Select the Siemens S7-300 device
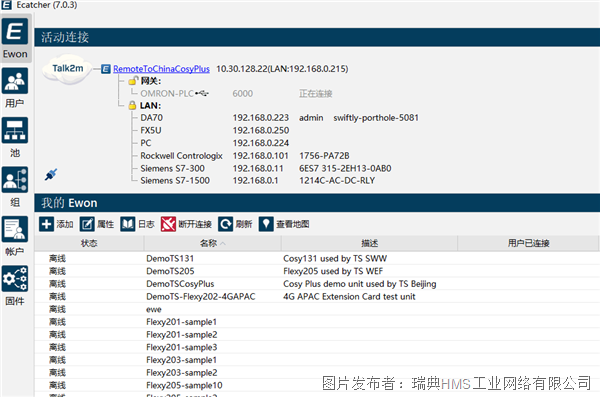 click(173, 168)
